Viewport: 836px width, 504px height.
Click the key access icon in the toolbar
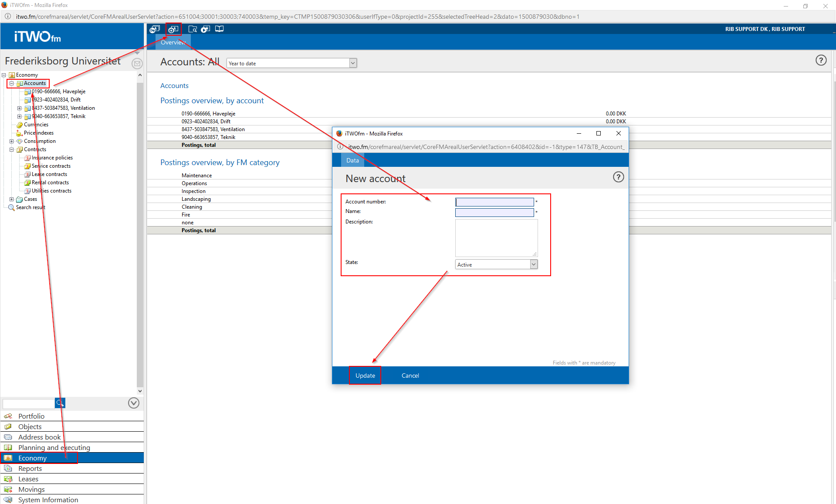click(x=155, y=29)
